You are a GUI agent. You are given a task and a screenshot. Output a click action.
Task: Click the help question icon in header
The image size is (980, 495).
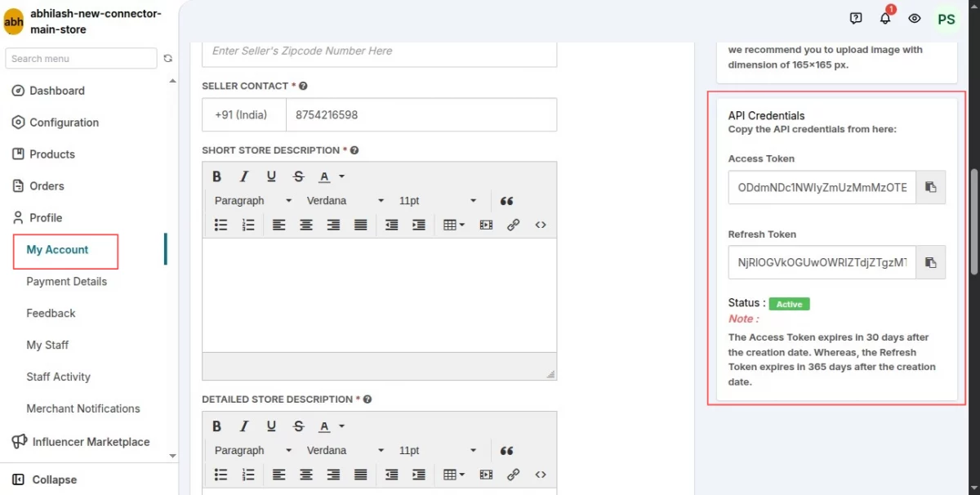tap(856, 18)
